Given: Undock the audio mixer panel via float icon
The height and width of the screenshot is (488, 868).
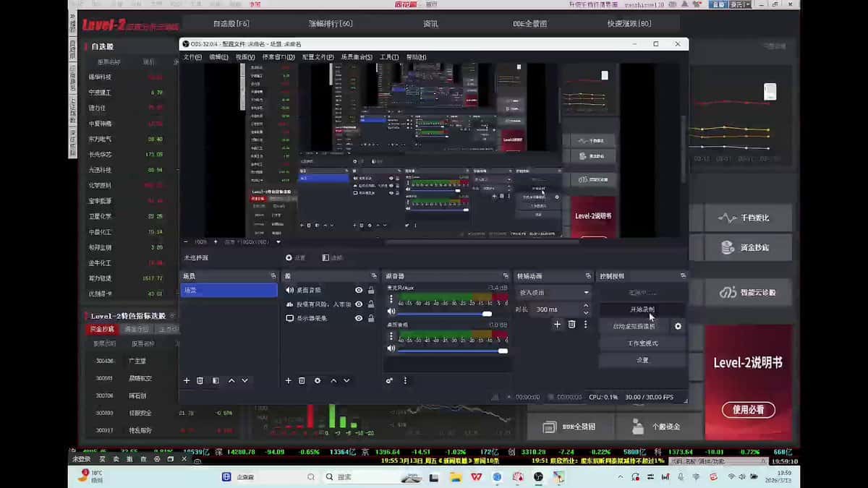Looking at the screenshot, I should tap(505, 276).
